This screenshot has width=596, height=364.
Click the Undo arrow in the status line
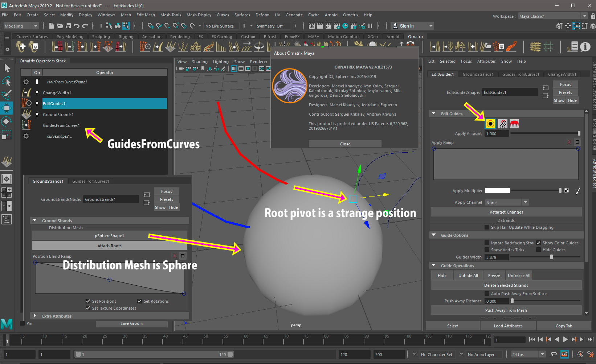(77, 26)
